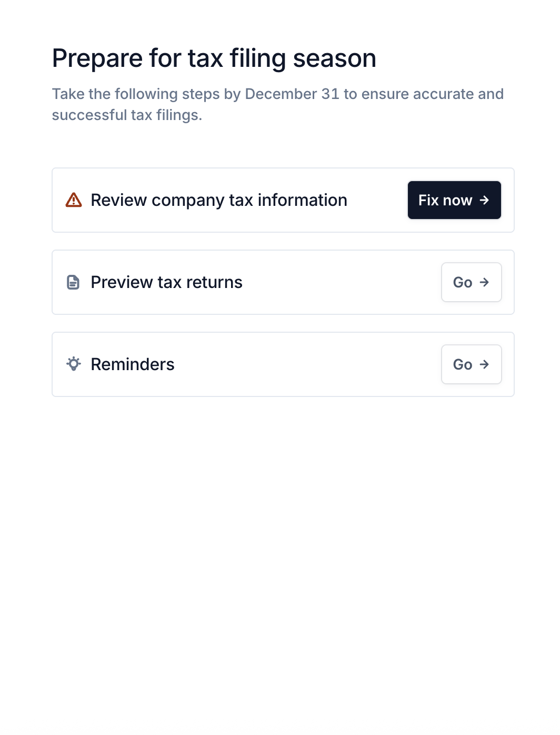Click empty space in the Preview tax returns card
Screen dimensions: 560x735
(x=342, y=282)
